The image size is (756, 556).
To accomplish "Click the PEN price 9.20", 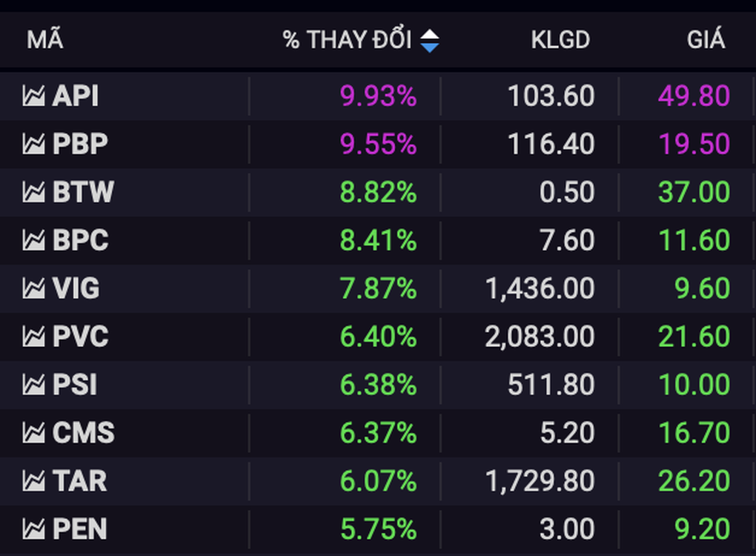I will click(702, 529).
